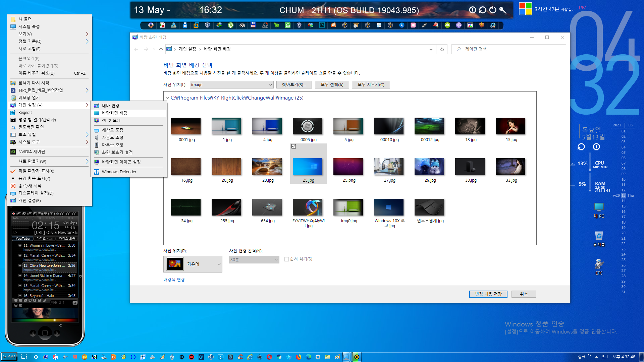Switch player to 라디오 KOR tab

[45, 239]
